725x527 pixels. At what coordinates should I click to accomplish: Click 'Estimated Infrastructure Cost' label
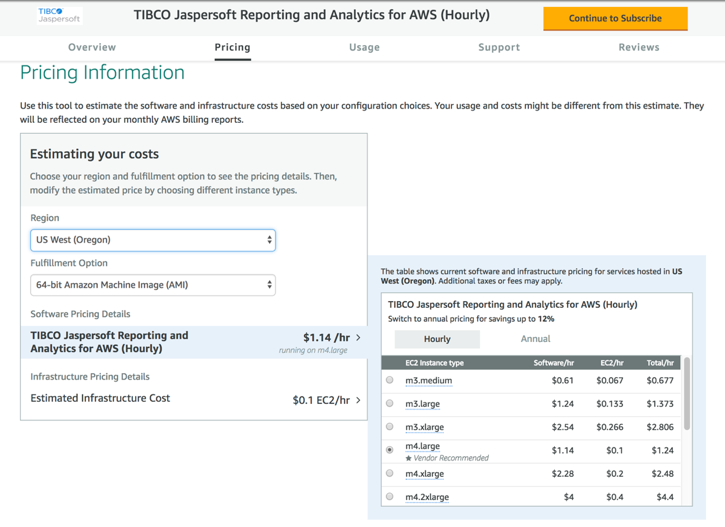[x=100, y=398]
